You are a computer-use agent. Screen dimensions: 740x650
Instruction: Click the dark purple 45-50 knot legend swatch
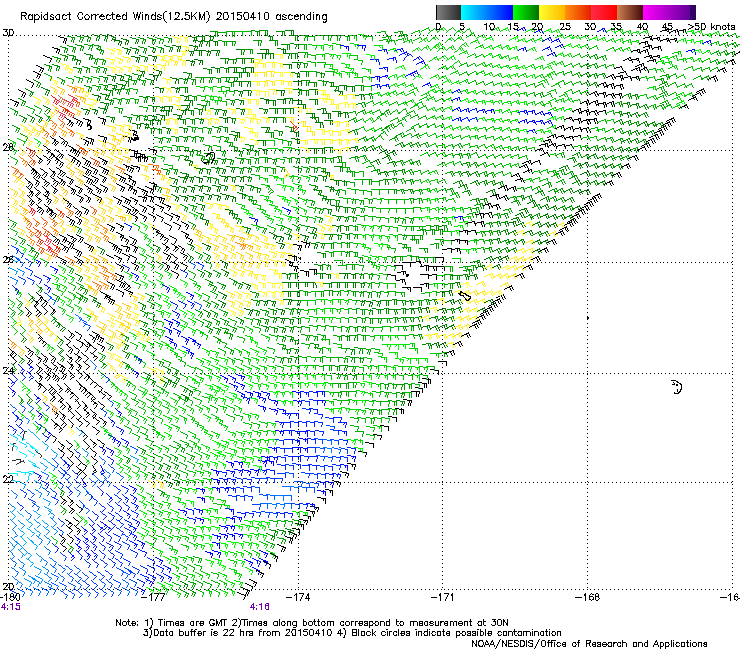coord(682,12)
